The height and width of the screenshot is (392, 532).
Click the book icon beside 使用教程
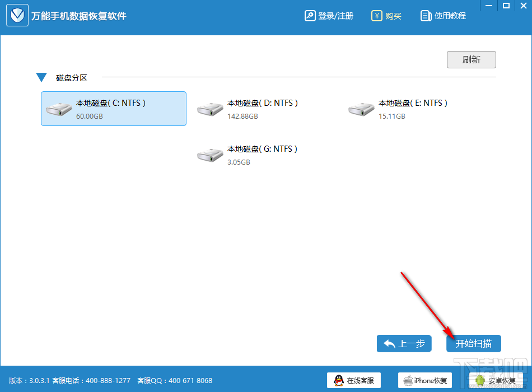(x=426, y=16)
